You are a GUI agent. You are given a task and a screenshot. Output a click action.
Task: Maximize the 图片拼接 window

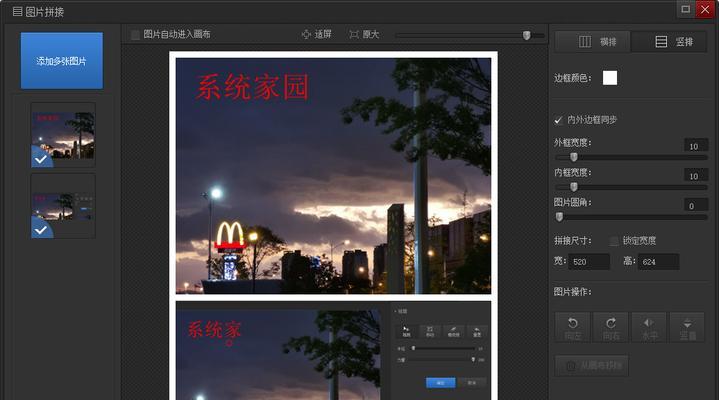click(686, 9)
